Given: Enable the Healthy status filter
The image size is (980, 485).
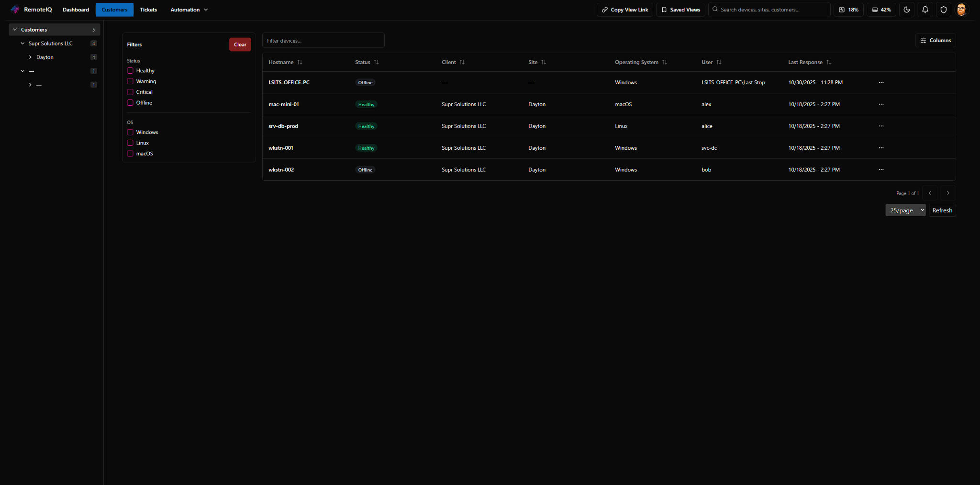Looking at the screenshot, I should tap(130, 71).
